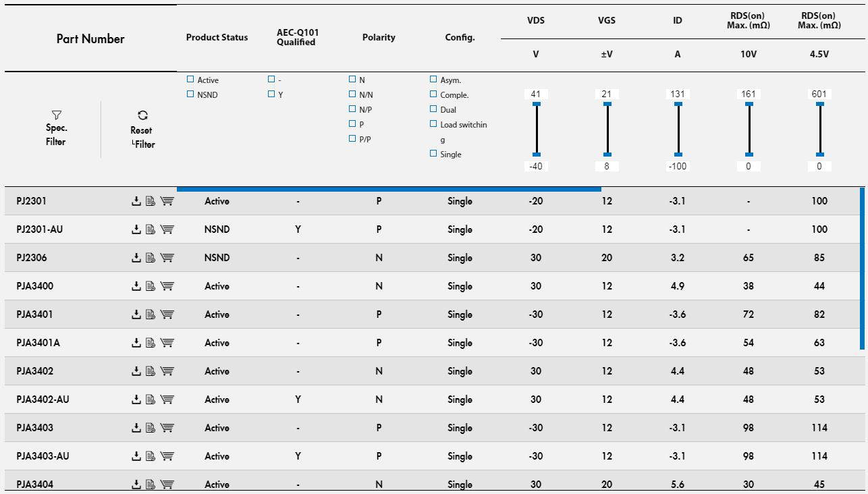Click the VDS slider upper handle
The image size is (868, 494).
(x=537, y=104)
